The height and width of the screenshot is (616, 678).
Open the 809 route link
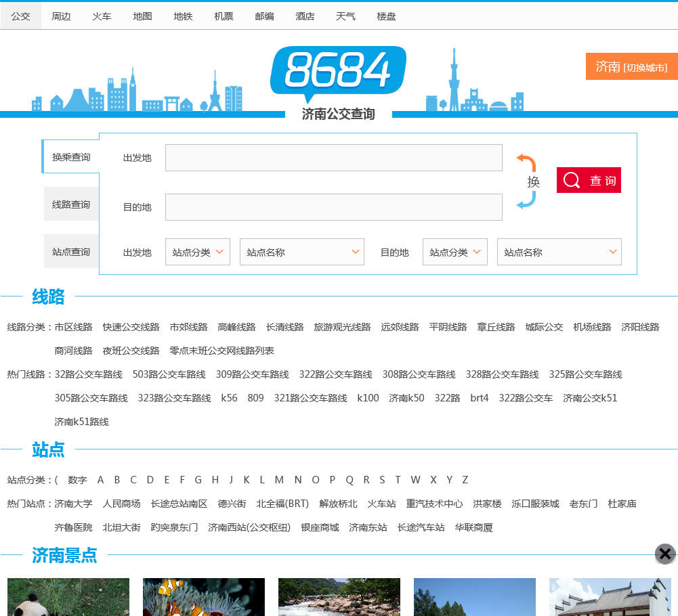255,398
